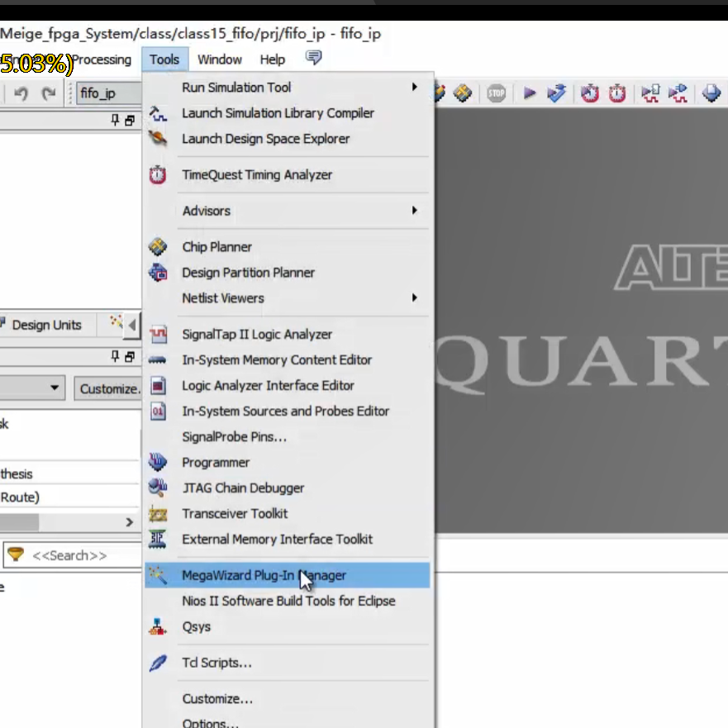Open the Programmer tool
728x728 pixels.
287,463
